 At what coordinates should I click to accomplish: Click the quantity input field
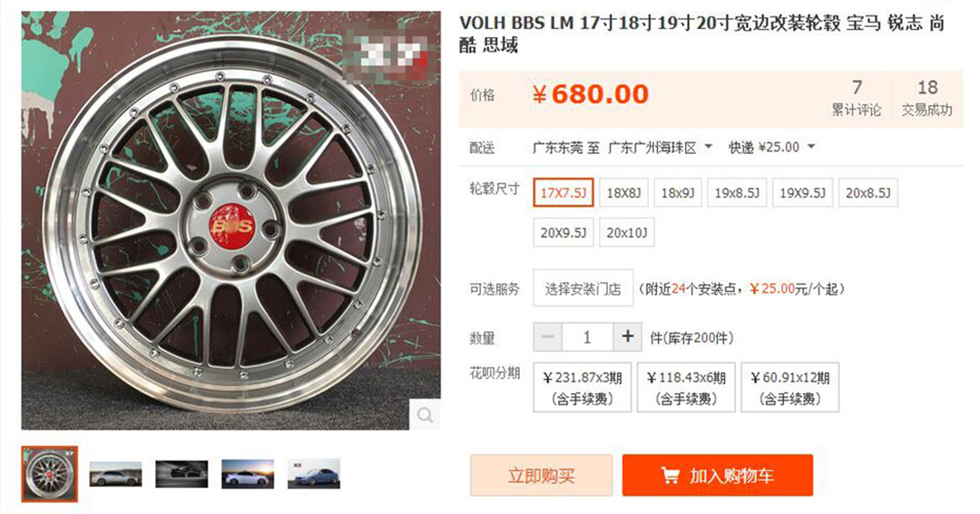[x=587, y=337]
